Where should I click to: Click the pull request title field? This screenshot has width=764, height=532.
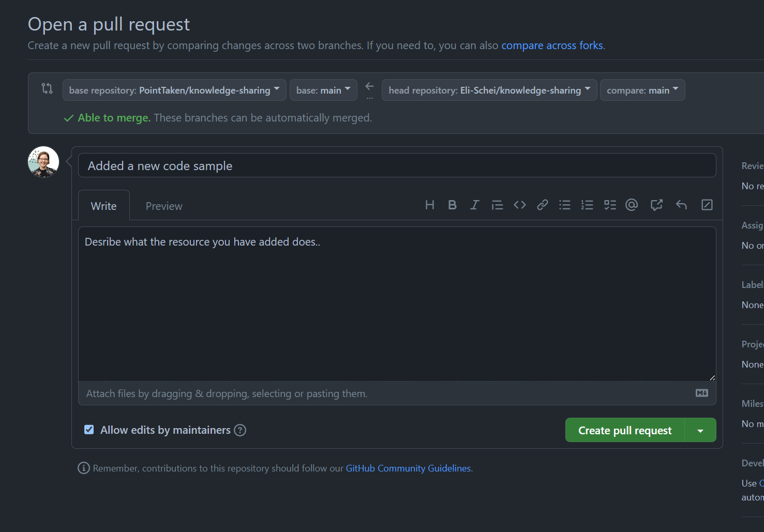point(397,166)
